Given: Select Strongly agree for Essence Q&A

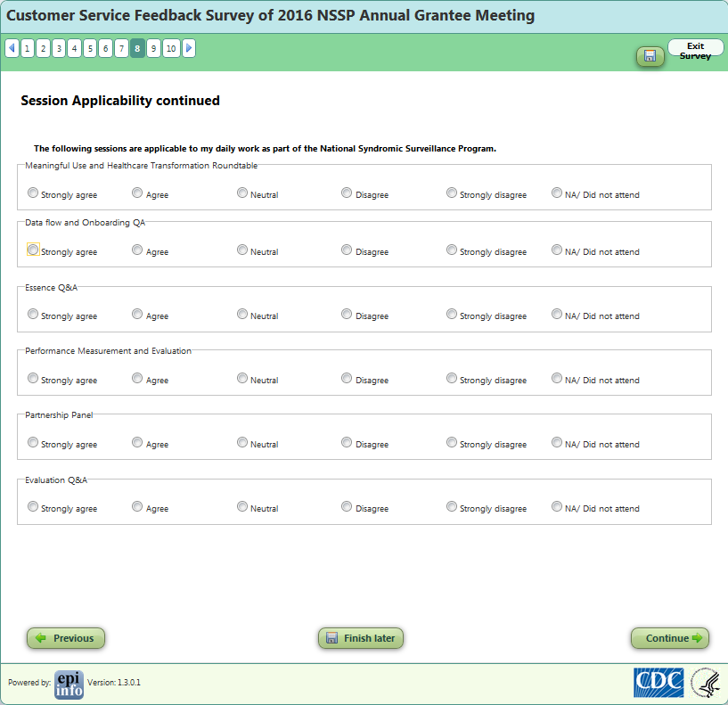Looking at the screenshot, I should coord(32,314).
